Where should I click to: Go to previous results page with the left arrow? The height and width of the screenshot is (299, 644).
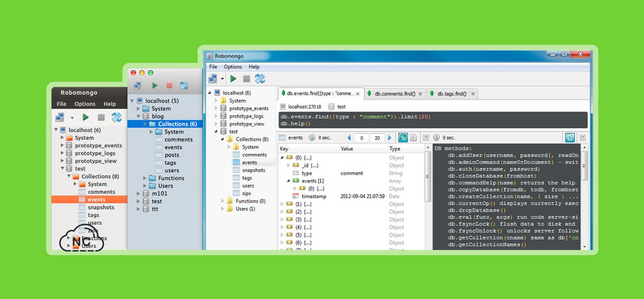pyautogui.click(x=349, y=138)
